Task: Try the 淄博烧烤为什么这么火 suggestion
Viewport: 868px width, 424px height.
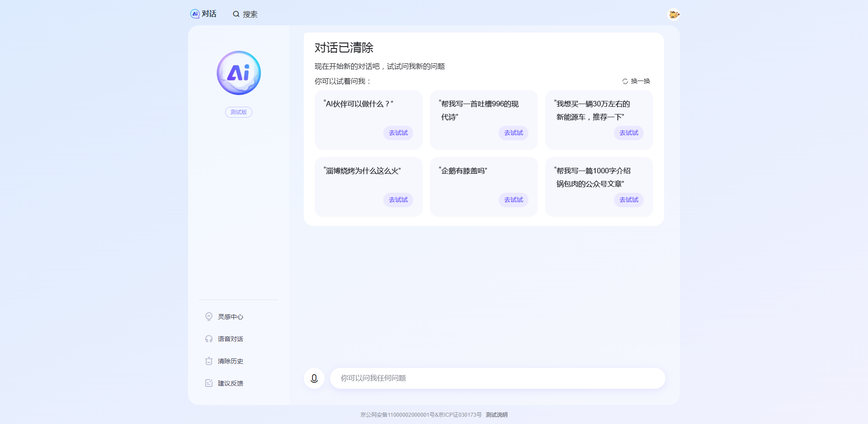Action: coord(398,200)
